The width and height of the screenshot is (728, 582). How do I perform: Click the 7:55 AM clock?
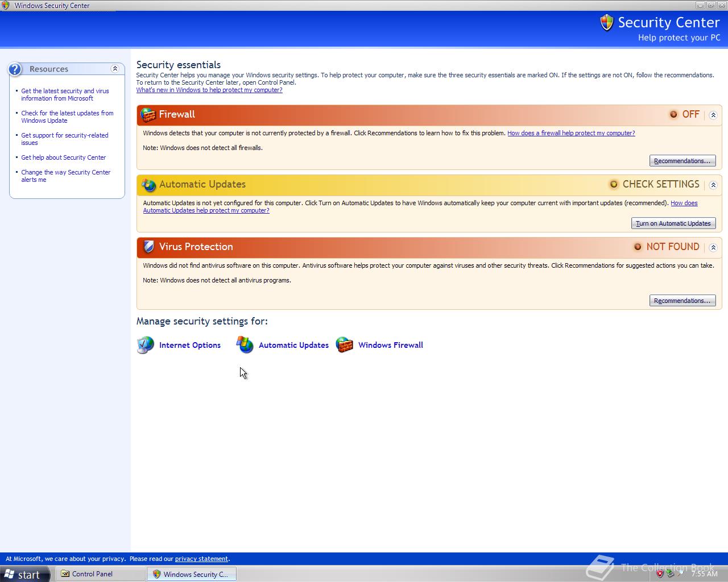pos(704,574)
